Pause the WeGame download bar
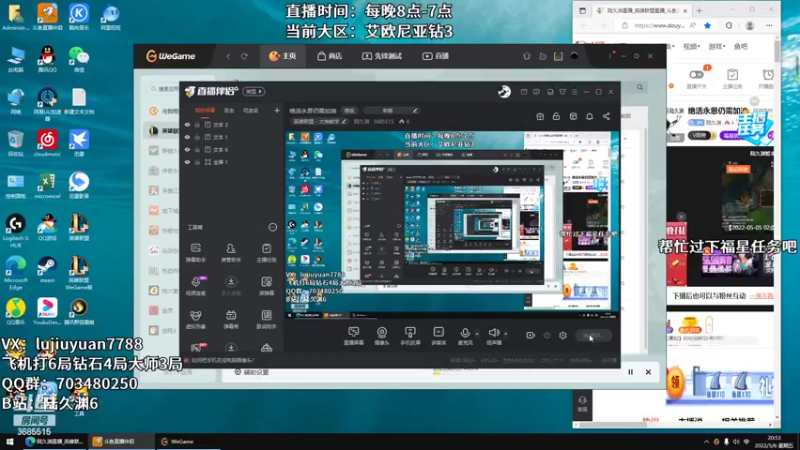This screenshot has width=800, height=450. pyautogui.click(x=631, y=372)
